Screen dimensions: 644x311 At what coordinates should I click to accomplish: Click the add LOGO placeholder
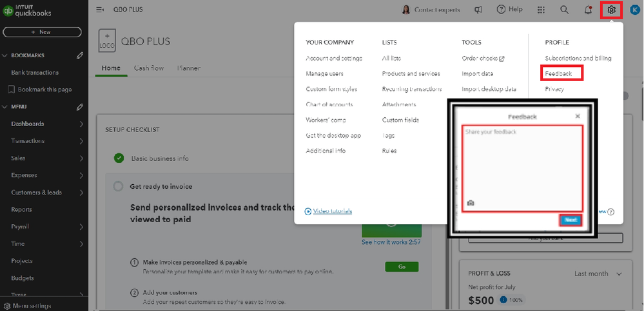(x=107, y=40)
